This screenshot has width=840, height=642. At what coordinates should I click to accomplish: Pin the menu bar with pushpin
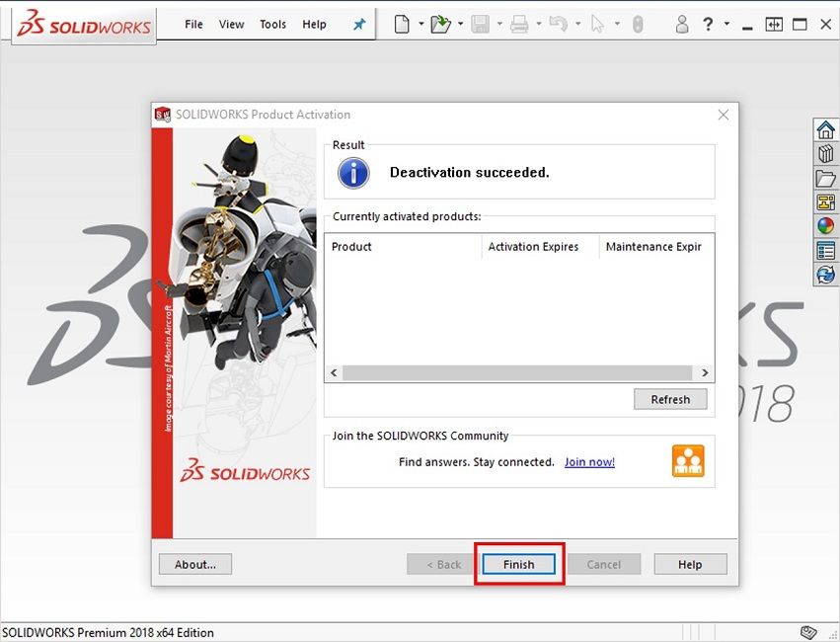point(359,25)
